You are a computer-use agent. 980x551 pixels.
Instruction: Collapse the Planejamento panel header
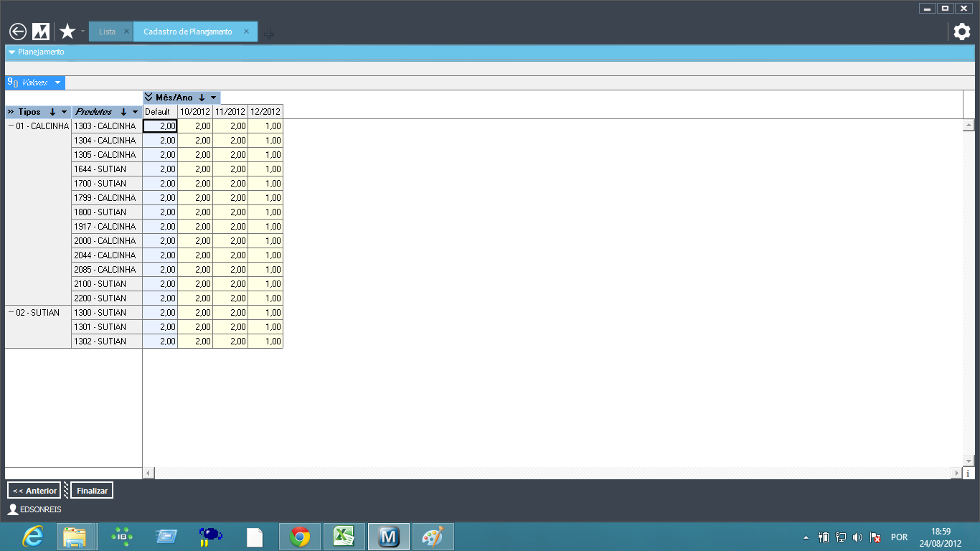11,52
